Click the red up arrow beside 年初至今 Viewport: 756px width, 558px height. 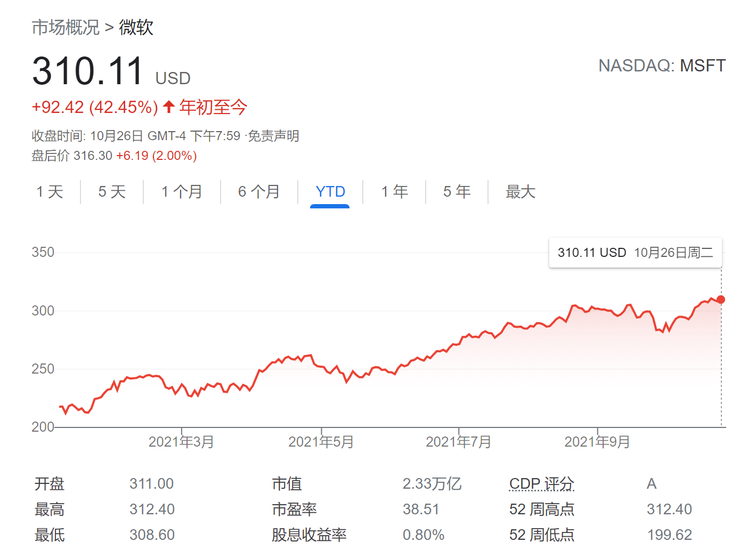169,107
